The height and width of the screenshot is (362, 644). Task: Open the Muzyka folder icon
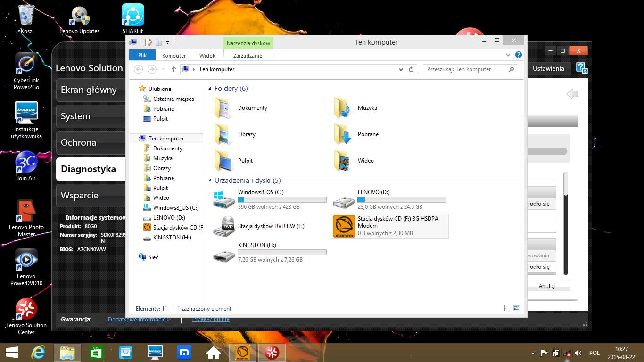click(343, 108)
